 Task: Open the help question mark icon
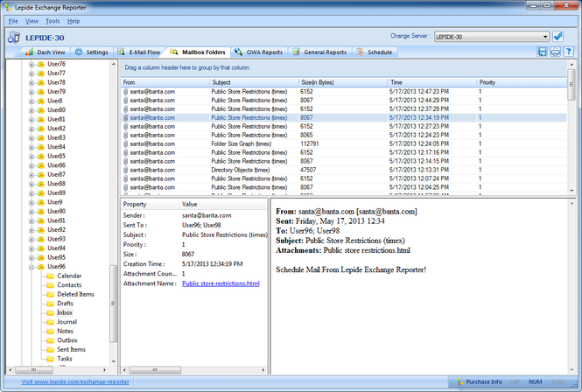tap(568, 52)
